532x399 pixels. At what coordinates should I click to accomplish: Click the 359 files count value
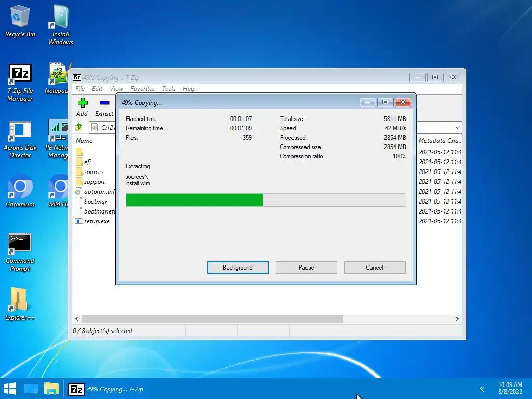247,137
